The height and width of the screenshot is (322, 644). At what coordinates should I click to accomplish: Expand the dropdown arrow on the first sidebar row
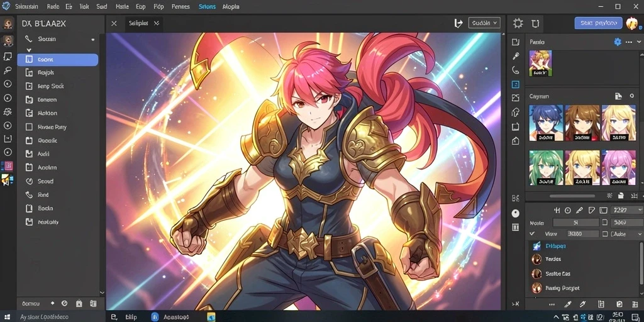click(x=93, y=40)
